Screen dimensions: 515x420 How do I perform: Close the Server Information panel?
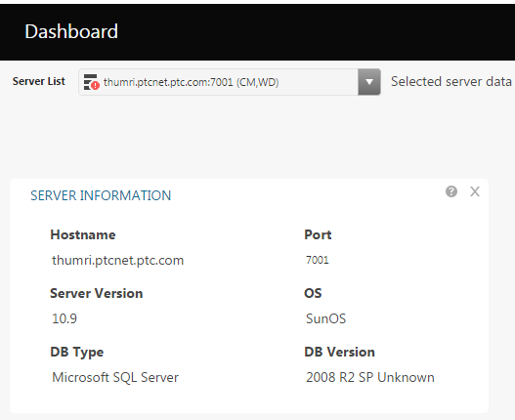pyautogui.click(x=475, y=191)
